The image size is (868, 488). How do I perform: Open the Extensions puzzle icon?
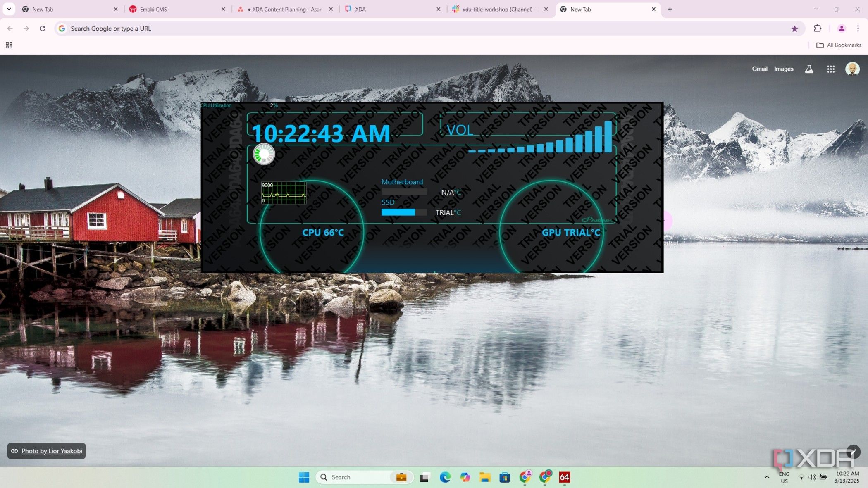(x=818, y=29)
